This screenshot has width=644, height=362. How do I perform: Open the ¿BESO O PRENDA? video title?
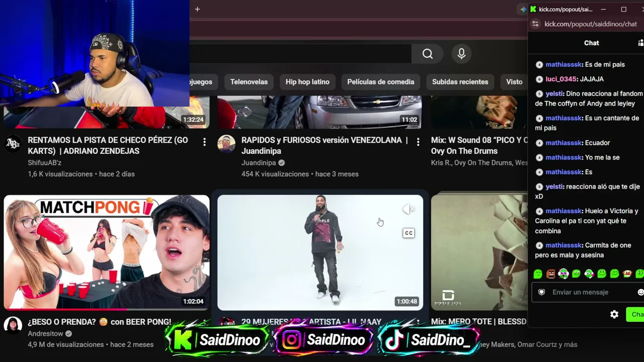[100, 322]
